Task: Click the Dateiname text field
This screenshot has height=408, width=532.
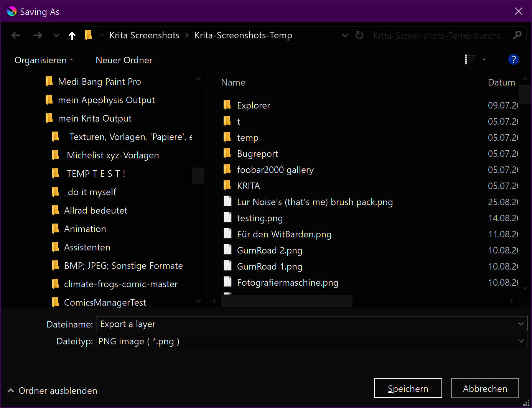Action: click(307, 324)
